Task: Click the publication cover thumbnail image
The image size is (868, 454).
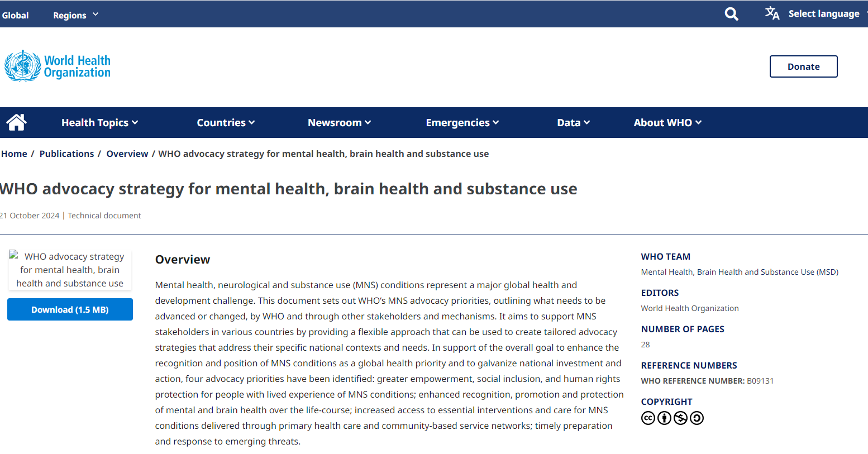Action: pos(70,270)
